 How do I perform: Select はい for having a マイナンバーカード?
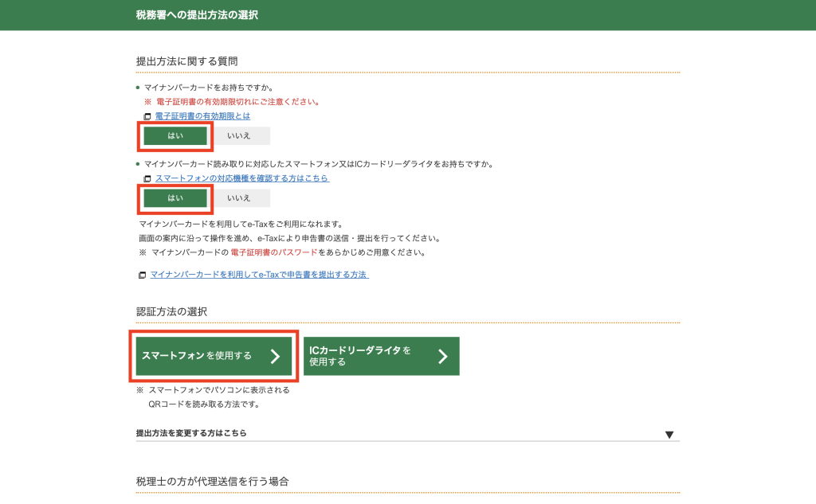[x=175, y=135]
